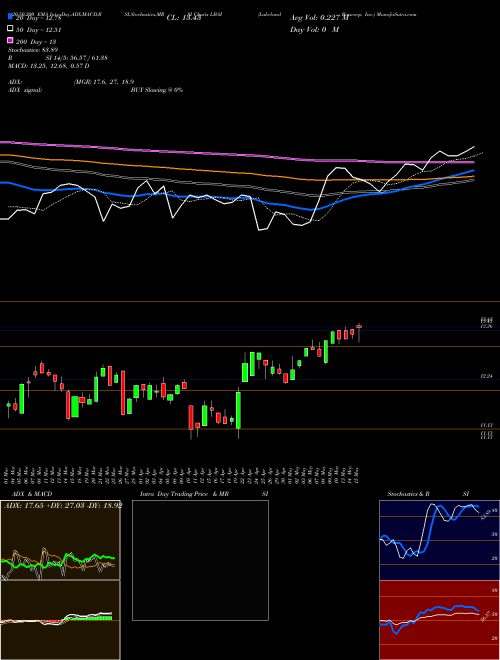Click the 'ADX signal:' label
Image resolution: width=500 pixels, height=660 pixels.
[x=25, y=90]
